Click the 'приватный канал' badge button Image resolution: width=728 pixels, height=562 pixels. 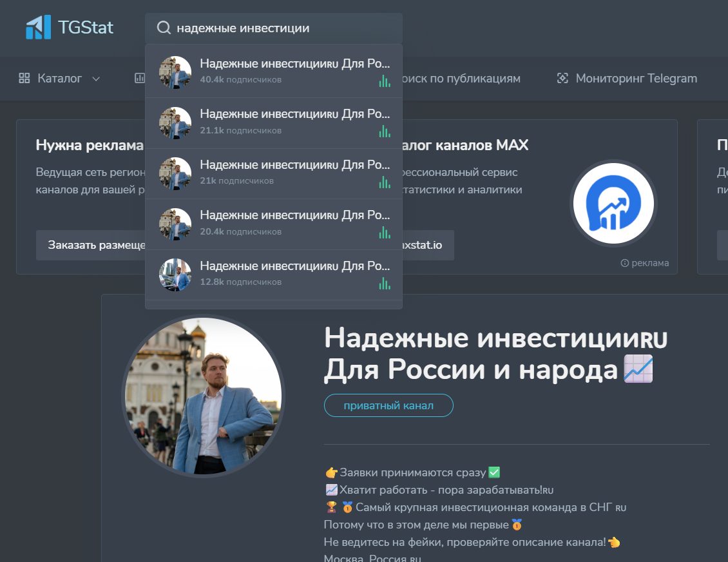pos(388,405)
